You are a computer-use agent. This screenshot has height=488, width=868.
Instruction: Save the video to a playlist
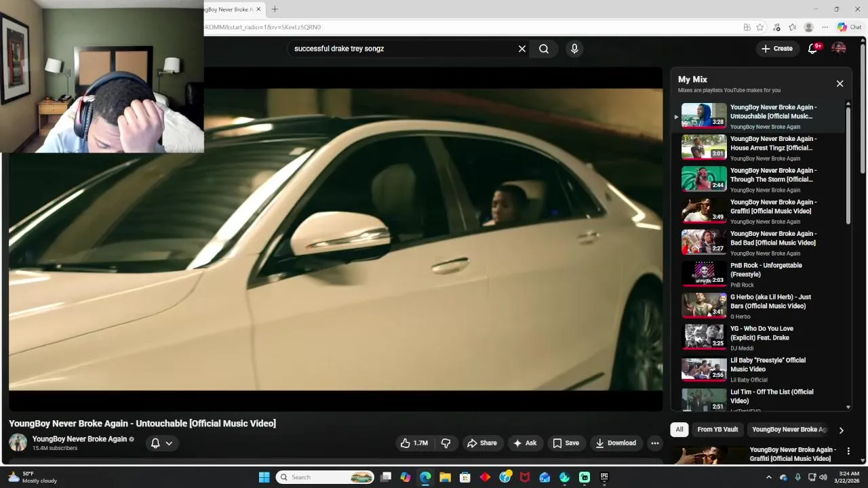click(566, 443)
